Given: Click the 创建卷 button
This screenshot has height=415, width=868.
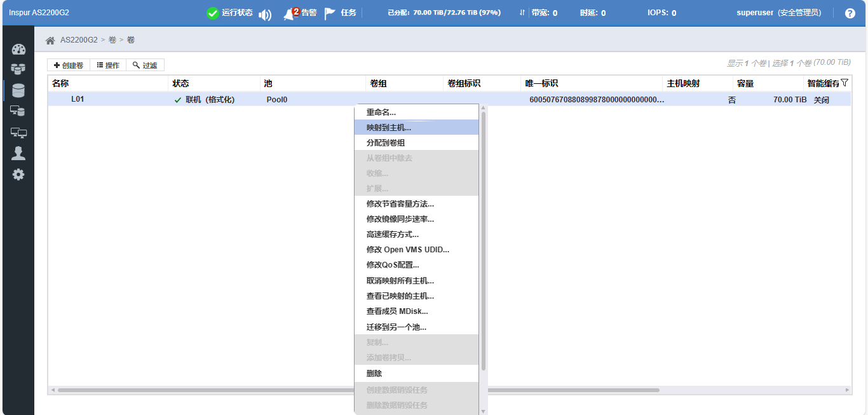Looking at the screenshot, I should (69, 65).
